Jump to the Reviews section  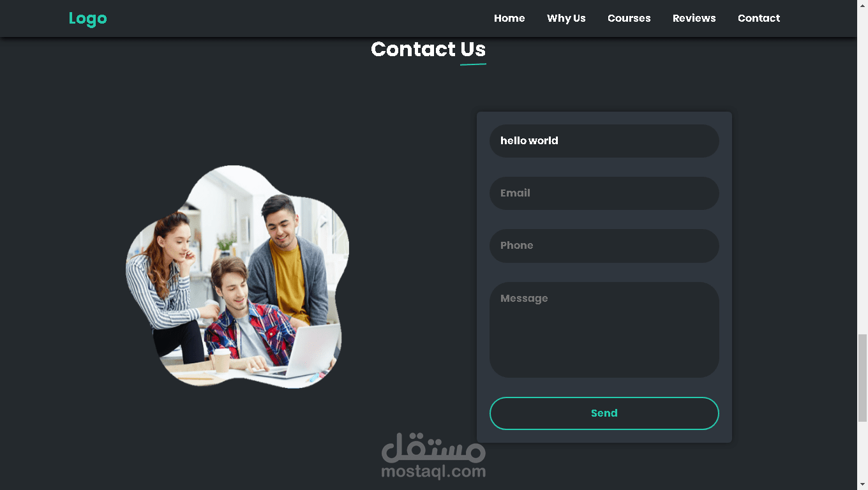(694, 19)
